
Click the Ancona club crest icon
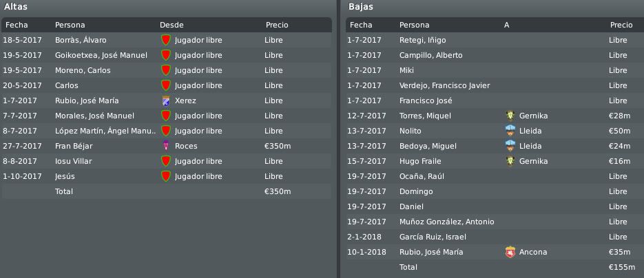[510, 252]
